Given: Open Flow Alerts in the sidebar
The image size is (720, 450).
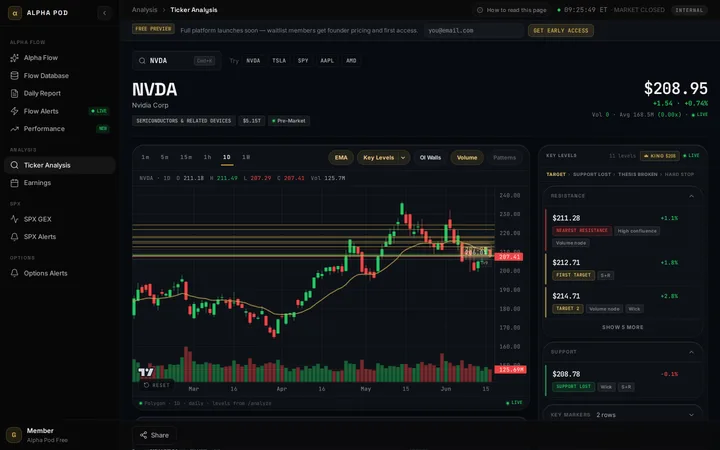Looking at the screenshot, I should click(60, 111).
